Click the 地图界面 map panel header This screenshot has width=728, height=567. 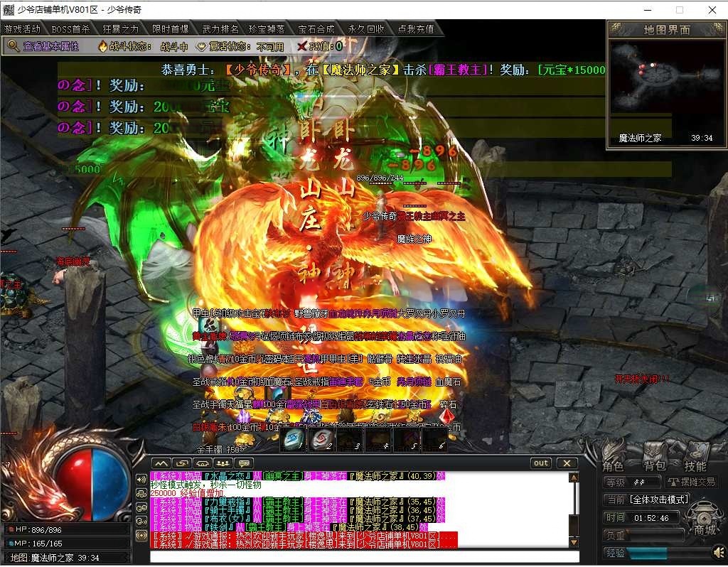tap(666, 30)
